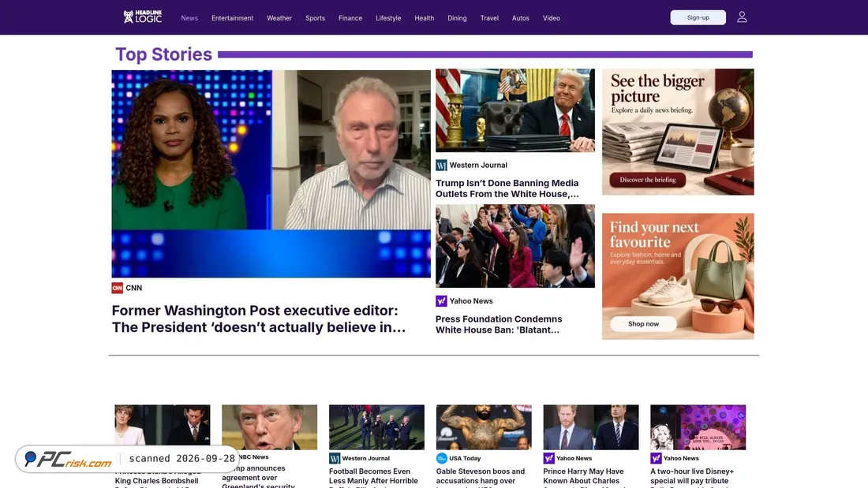Click Western Journal icon on football card
Viewport: 868px width, 488px height.
coord(335,458)
